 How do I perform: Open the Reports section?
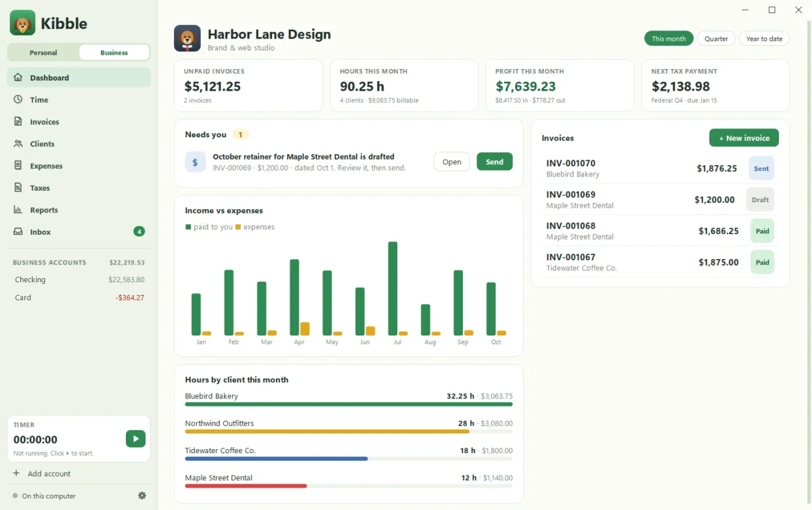(78, 210)
